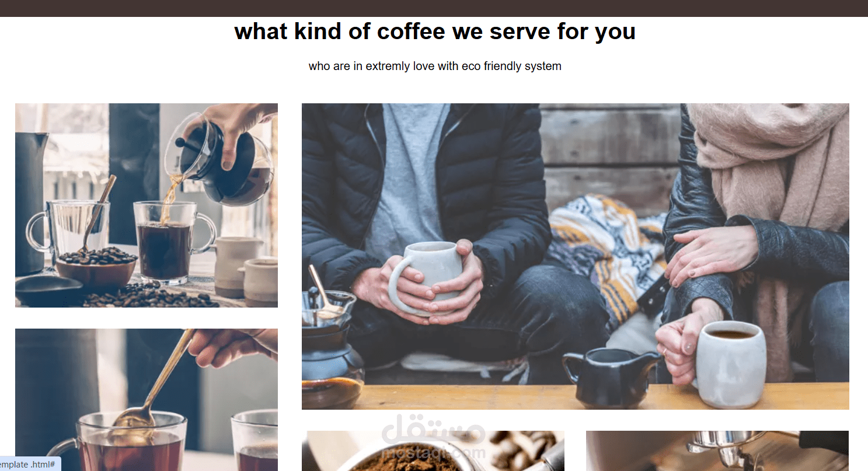Click the eco friendly system subtitle text
Image resolution: width=868 pixels, height=471 pixels.
(435, 66)
